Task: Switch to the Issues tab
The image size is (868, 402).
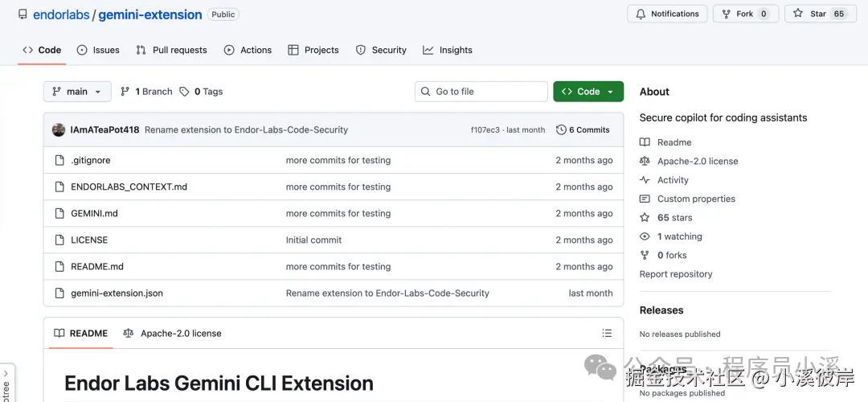Action: [98, 50]
